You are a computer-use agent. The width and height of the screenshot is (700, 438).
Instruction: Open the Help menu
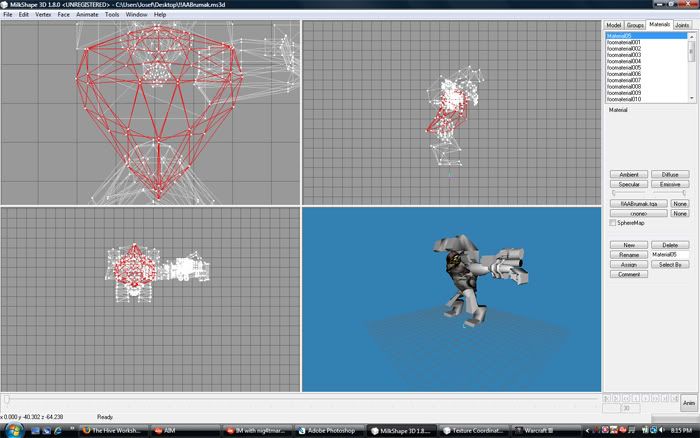tap(160, 14)
